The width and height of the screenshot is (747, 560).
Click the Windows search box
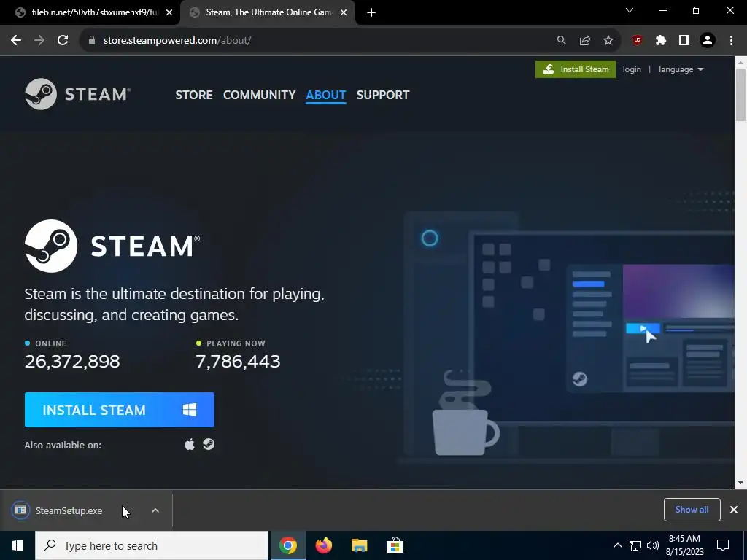click(152, 545)
